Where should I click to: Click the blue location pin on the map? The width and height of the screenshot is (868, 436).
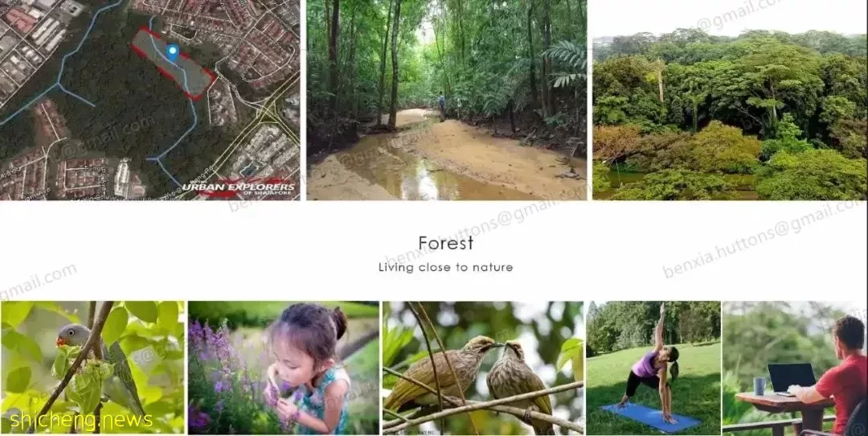pos(173,52)
